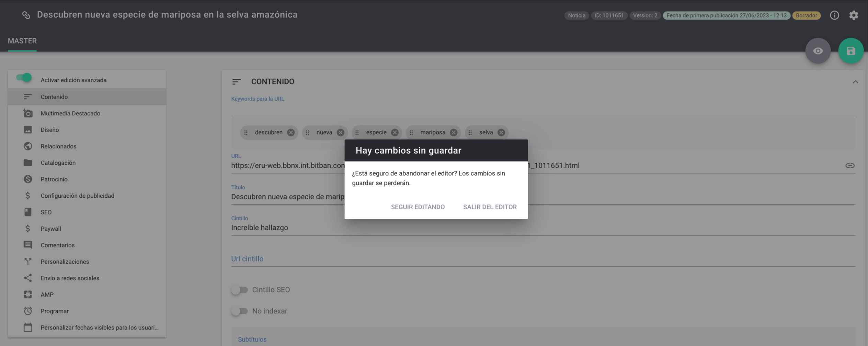Click the preview eye button
Image resolution: width=868 pixels, height=346 pixels.
tap(818, 51)
